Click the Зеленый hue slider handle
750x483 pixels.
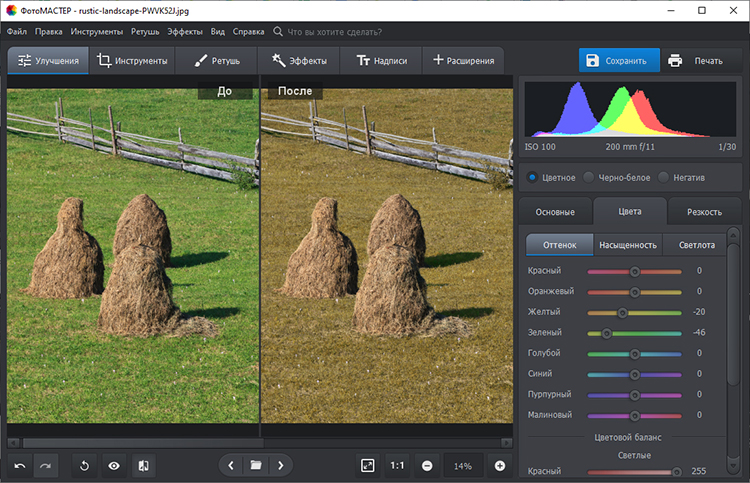(606, 333)
